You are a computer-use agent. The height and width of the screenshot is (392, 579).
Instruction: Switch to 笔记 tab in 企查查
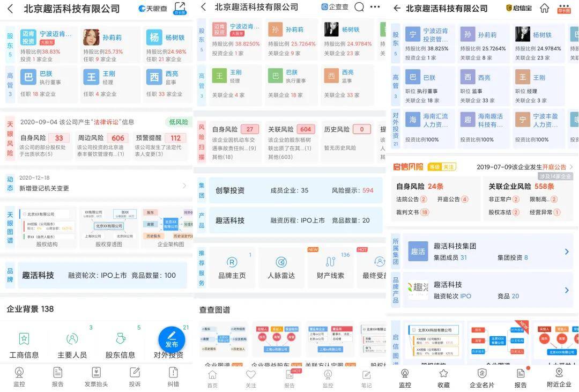(366, 379)
